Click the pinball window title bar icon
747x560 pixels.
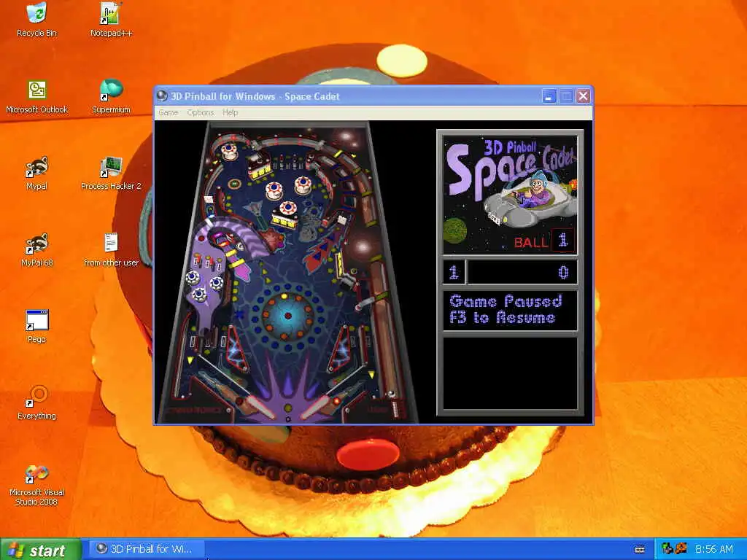click(x=162, y=96)
